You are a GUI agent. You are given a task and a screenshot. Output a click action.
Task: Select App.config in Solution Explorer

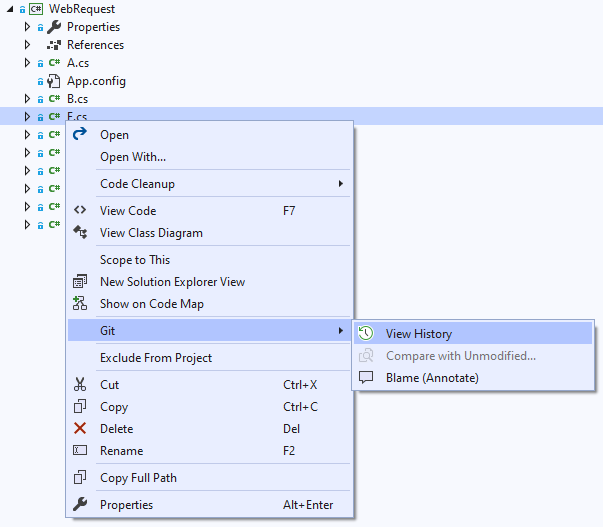pyautogui.click(x=96, y=81)
